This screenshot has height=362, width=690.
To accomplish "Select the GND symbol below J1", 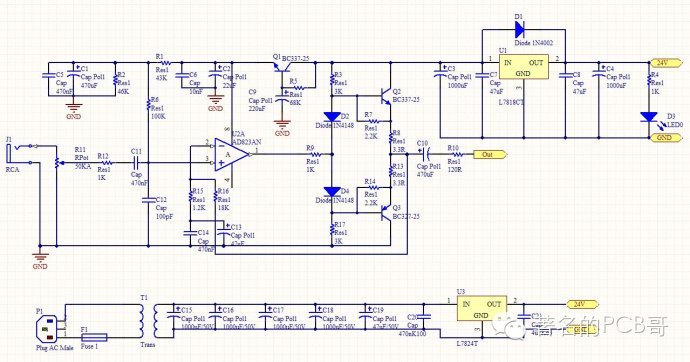I will tap(40, 257).
